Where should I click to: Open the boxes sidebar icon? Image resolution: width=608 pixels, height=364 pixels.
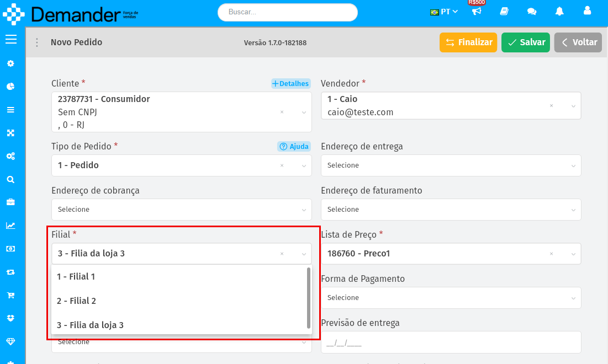click(x=11, y=318)
